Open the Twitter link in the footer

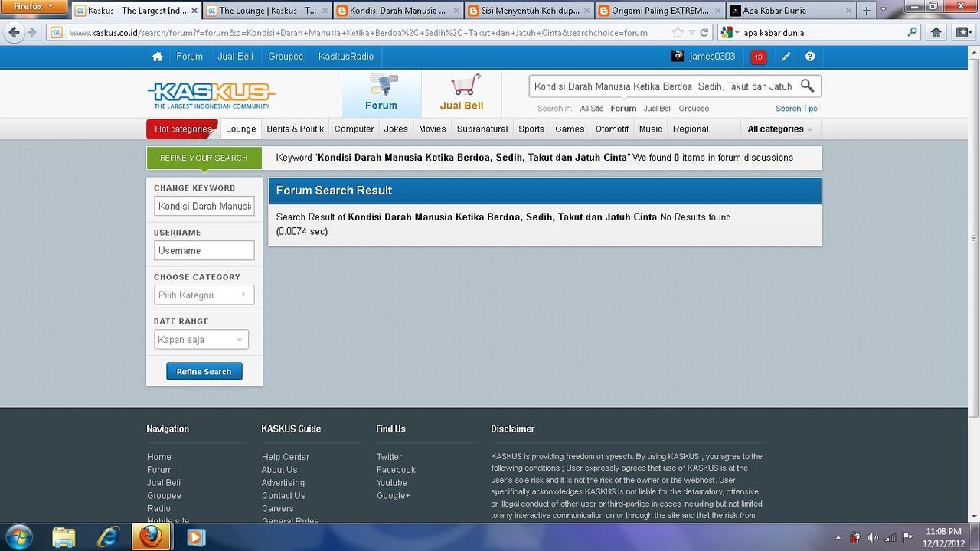[x=389, y=457]
